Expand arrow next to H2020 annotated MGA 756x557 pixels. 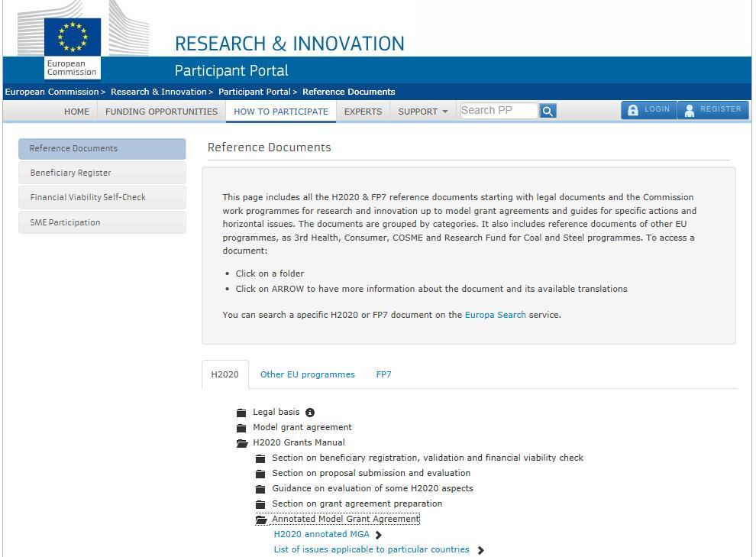(x=379, y=535)
